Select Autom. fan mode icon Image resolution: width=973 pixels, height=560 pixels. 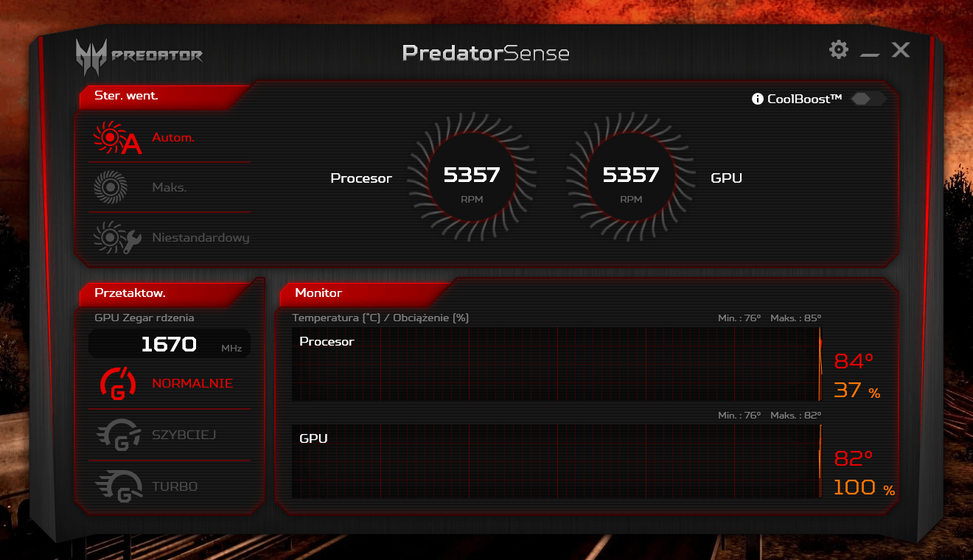(117, 138)
